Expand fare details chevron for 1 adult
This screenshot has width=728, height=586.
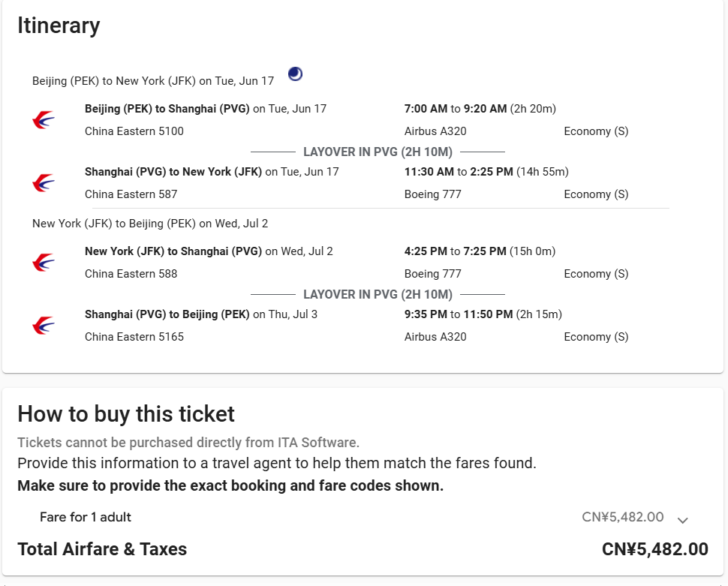(x=682, y=519)
